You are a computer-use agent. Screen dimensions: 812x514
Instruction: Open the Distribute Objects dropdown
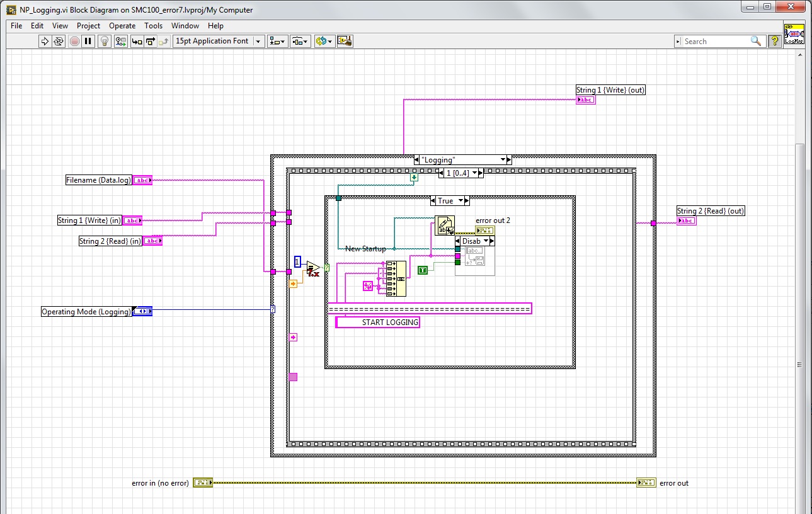300,41
